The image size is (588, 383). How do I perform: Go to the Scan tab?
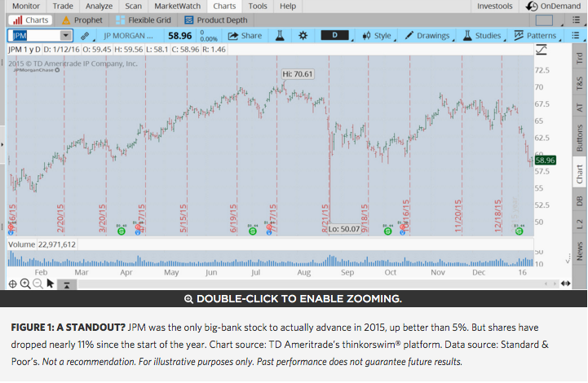click(x=134, y=6)
